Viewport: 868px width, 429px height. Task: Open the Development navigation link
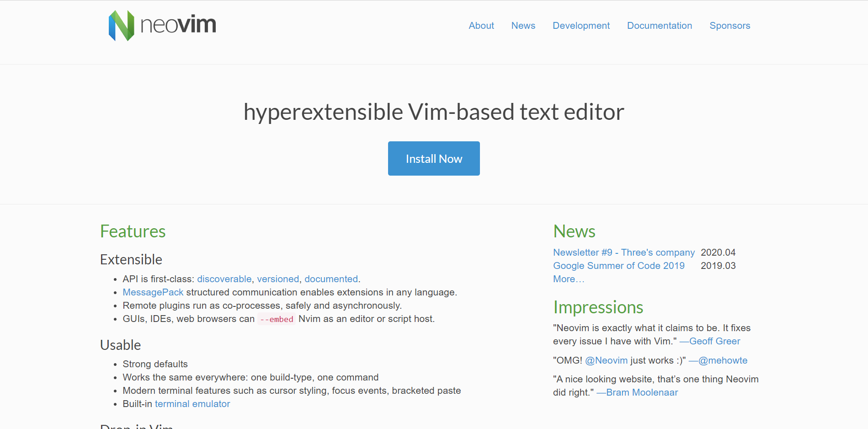coord(581,26)
